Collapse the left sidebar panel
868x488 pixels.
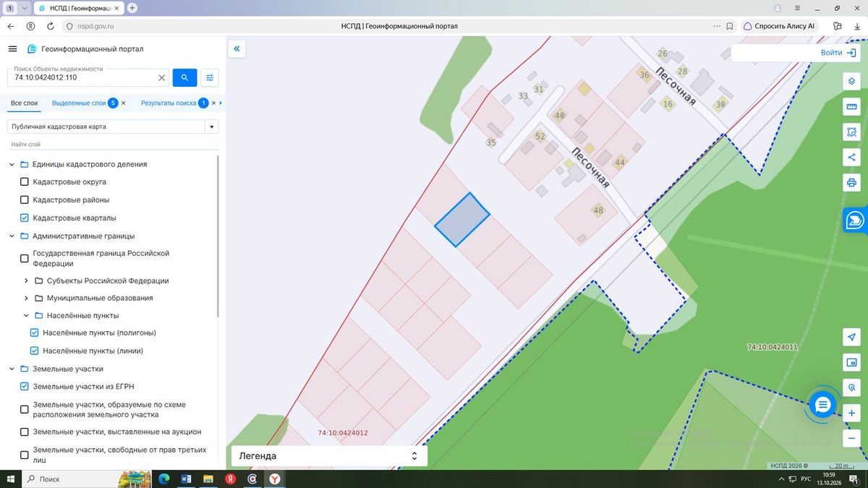(237, 49)
